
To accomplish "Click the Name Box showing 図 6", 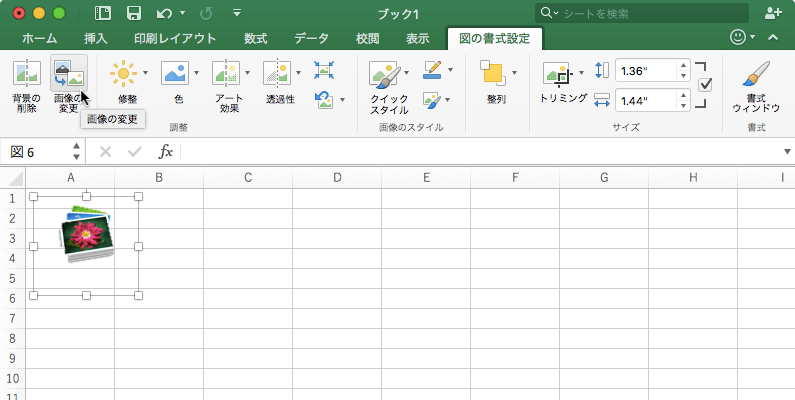I will point(35,152).
